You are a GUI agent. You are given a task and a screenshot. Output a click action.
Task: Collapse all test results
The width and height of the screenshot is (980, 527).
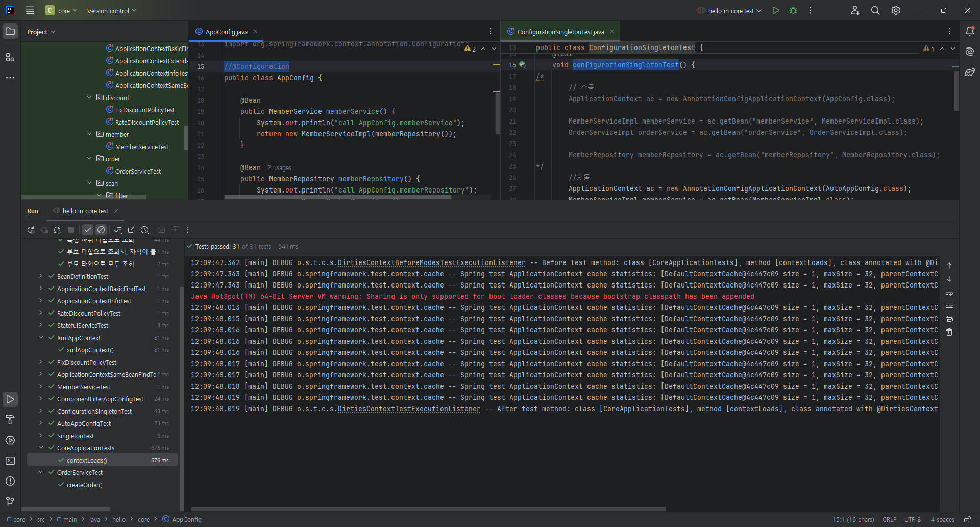pyautogui.click(x=131, y=230)
